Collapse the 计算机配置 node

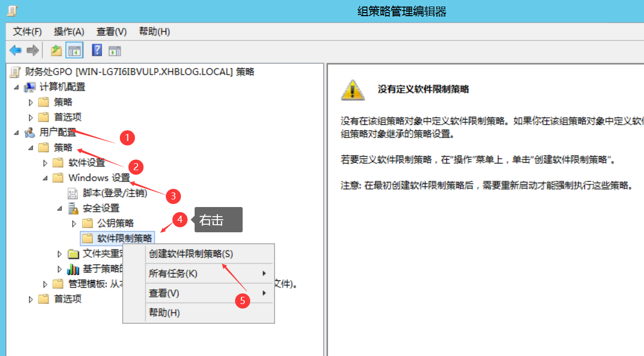click(17, 87)
